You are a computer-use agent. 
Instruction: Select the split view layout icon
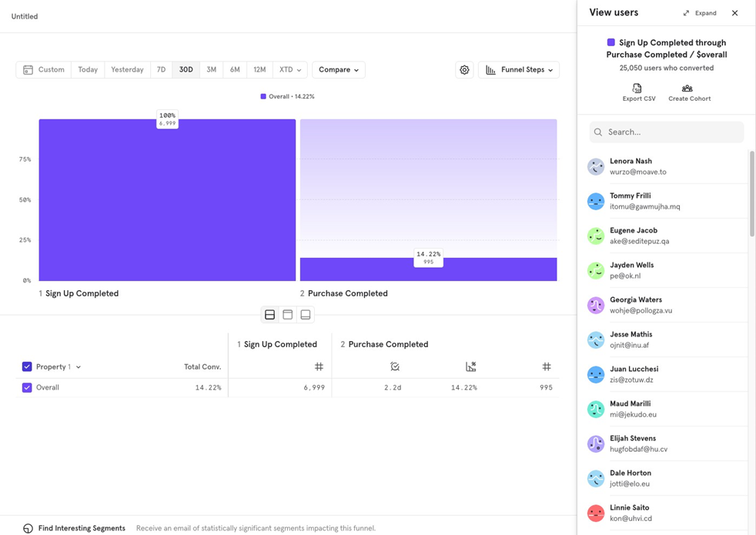click(269, 315)
